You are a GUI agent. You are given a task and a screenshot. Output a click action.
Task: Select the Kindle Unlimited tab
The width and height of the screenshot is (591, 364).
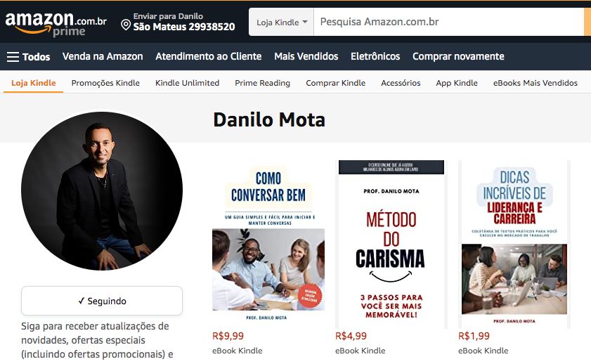[188, 83]
